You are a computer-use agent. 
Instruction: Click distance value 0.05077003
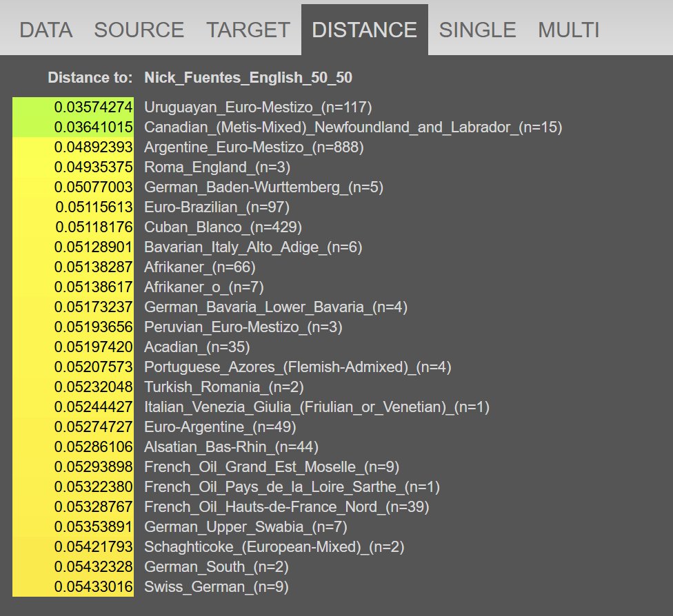[x=94, y=187]
